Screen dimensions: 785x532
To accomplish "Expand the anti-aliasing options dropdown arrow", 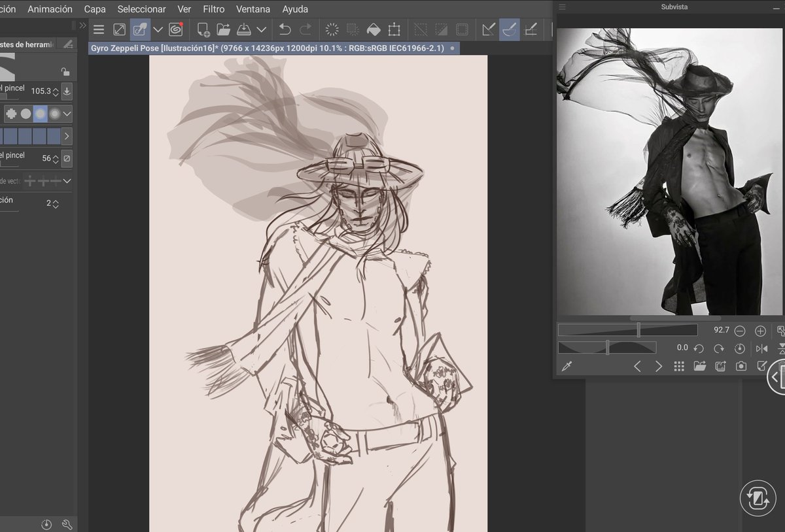I will click(67, 114).
